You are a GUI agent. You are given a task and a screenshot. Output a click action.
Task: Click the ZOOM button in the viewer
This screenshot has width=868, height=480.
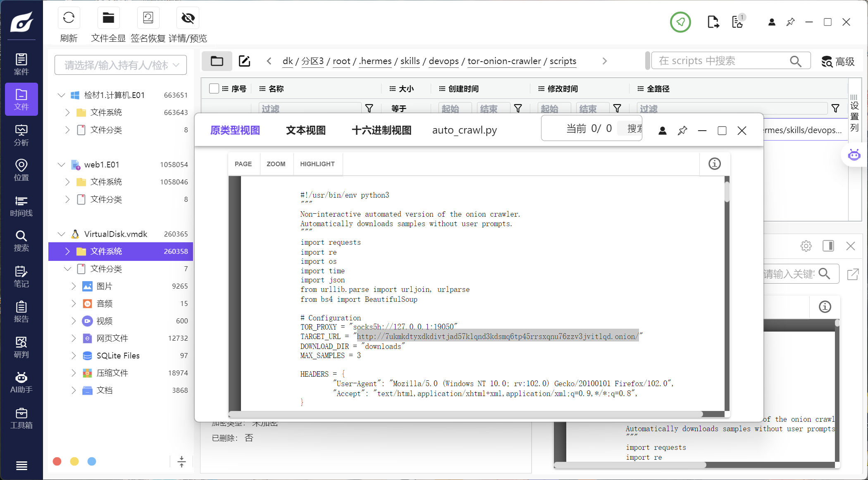point(276,164)
